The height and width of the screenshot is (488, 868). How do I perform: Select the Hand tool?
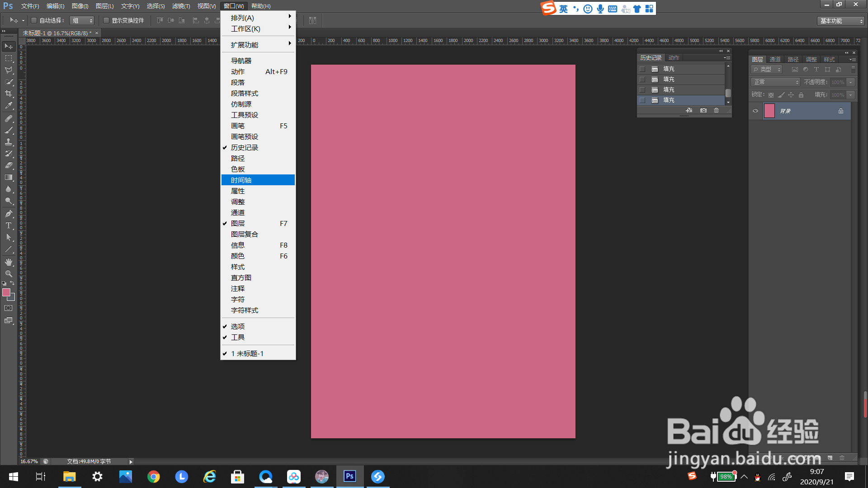pyautogui.click(x=9, y=262)
